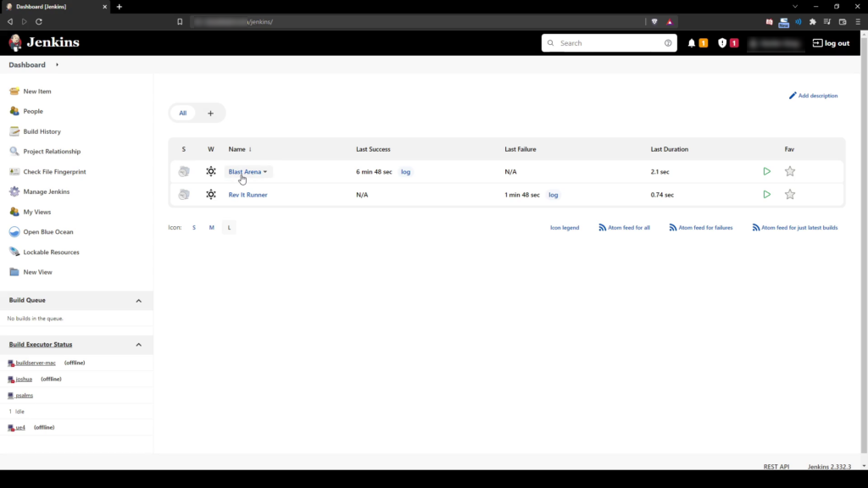Open Manage Jenkins settings
The height and width of the screenshot is (488, 868).
coord(46,191)
